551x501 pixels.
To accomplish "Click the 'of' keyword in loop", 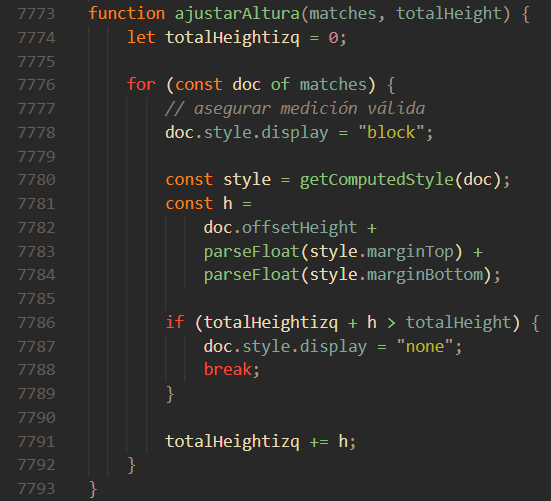I will 280,85.
